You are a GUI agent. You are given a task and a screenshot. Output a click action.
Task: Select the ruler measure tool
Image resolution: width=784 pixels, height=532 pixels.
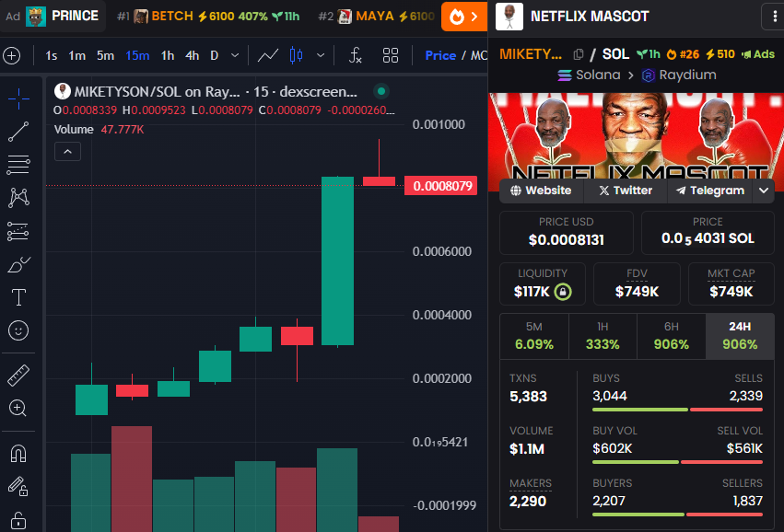(x=18, y=376)
